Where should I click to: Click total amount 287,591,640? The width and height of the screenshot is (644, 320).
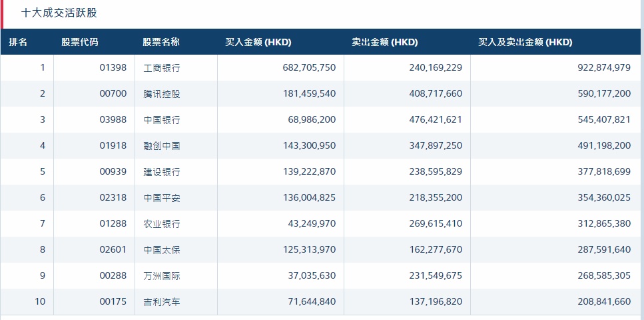click(x=604, y=249)
